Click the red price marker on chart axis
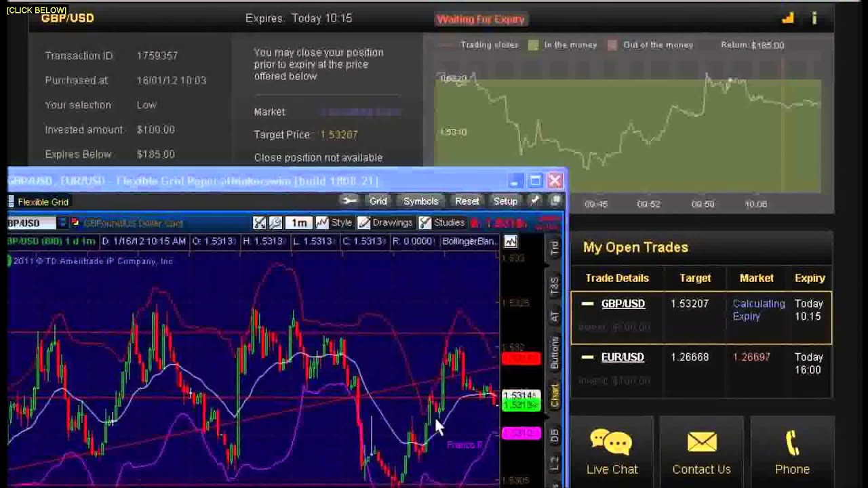Screen dimensions: 868x488 pos(521,359)
